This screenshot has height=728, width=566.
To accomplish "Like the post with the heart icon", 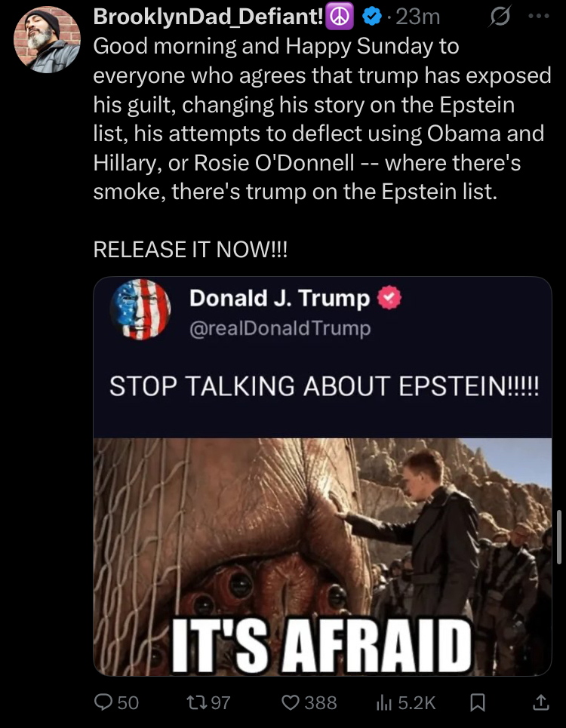I will point(291,702).
